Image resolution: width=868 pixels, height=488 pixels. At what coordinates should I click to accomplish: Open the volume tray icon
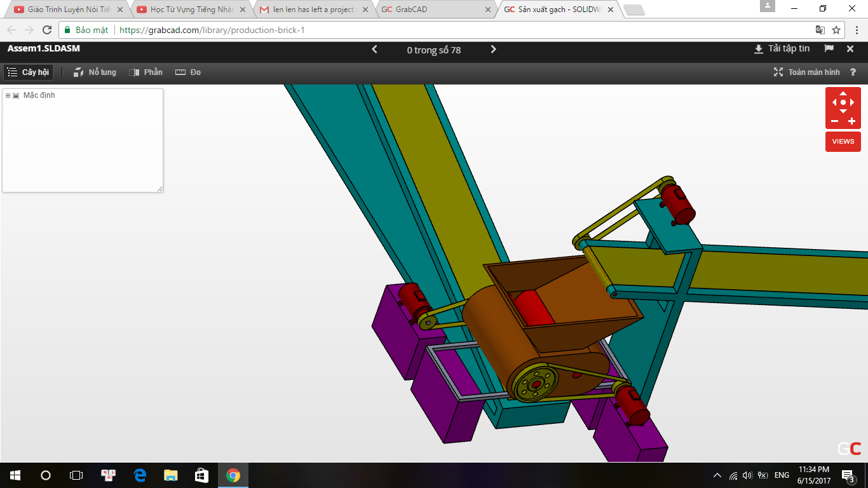click(747, 475)
